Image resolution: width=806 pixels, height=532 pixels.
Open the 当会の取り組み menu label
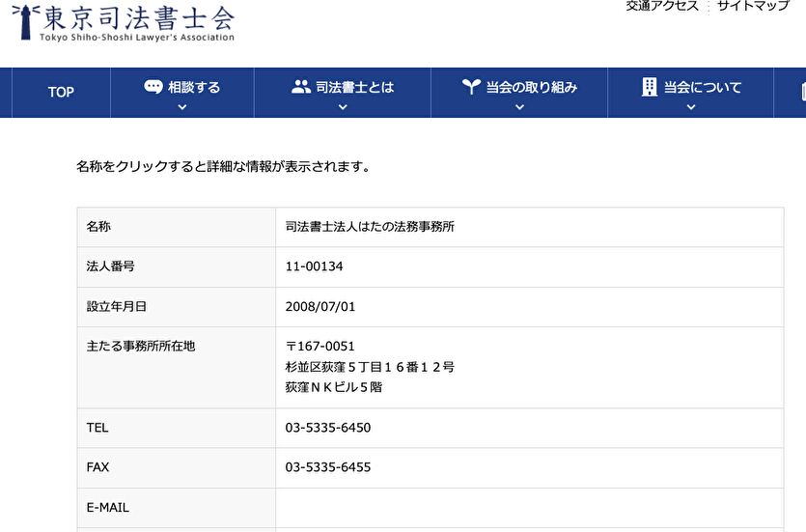[x=532, y=87]
